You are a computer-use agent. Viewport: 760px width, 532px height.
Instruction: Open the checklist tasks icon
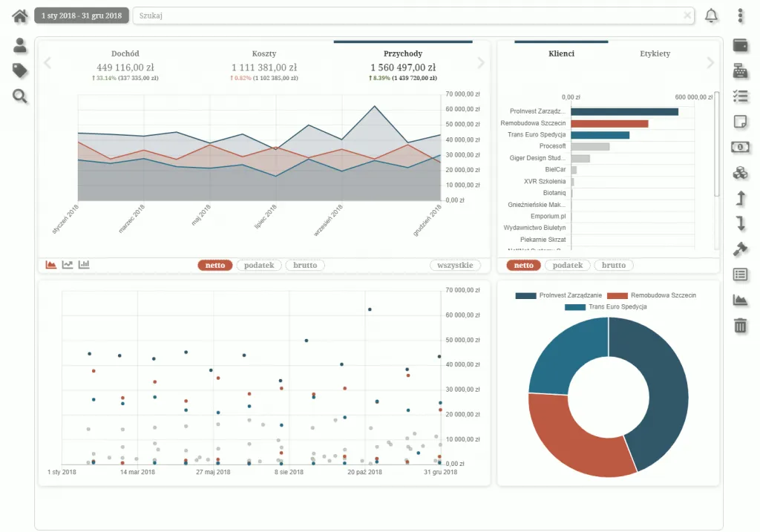[740, 96]
